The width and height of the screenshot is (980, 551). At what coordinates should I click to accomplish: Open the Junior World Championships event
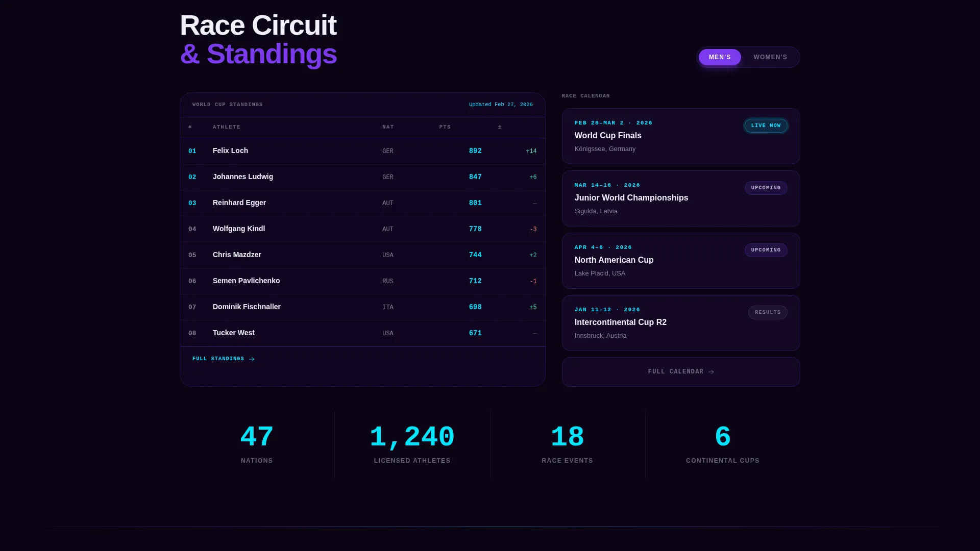681,198
